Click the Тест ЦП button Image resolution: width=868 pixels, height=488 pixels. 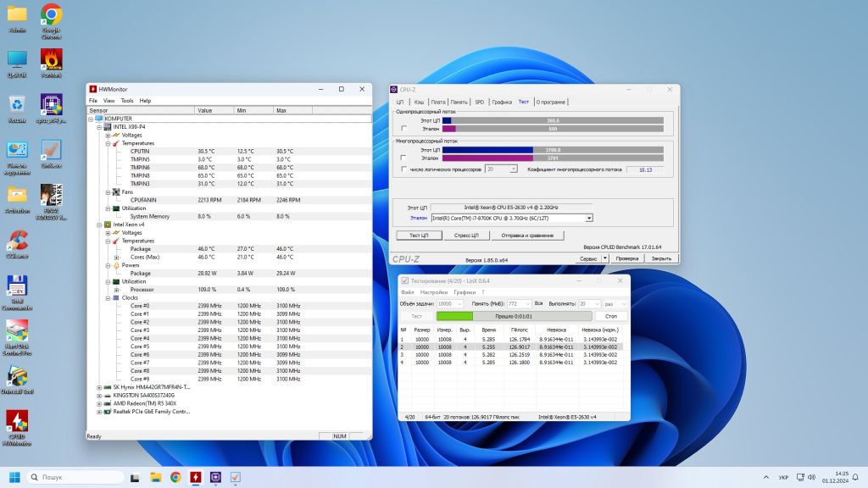pyautogui.click(x=419, y=236)
